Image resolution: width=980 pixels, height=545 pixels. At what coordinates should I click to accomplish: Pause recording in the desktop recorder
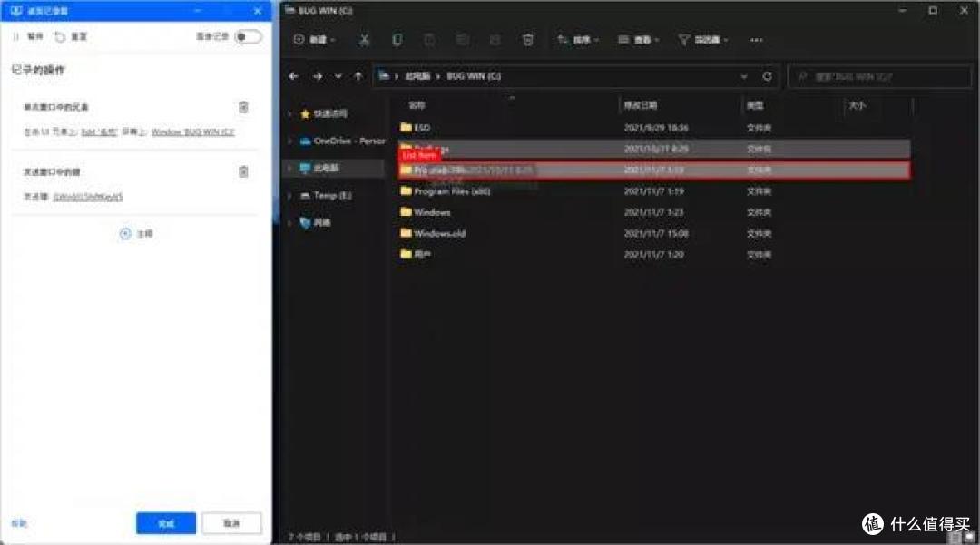coord(28,37)
